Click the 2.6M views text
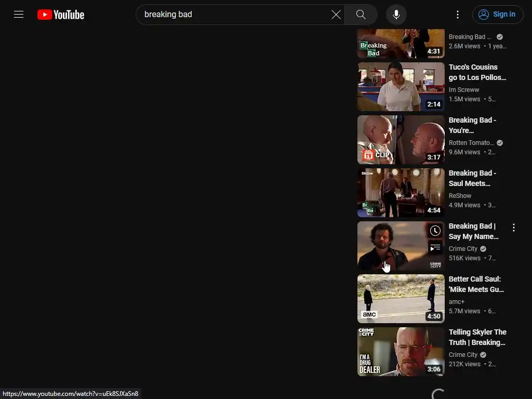532x399 pixels. [x=464, y=46]
